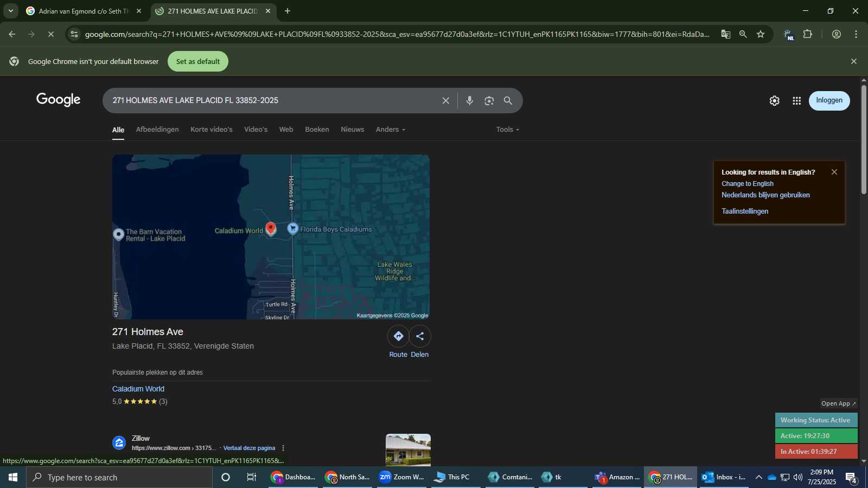Click The Barn Vacation Rental map marker
The image size is (868, 488).
point(118,234)
